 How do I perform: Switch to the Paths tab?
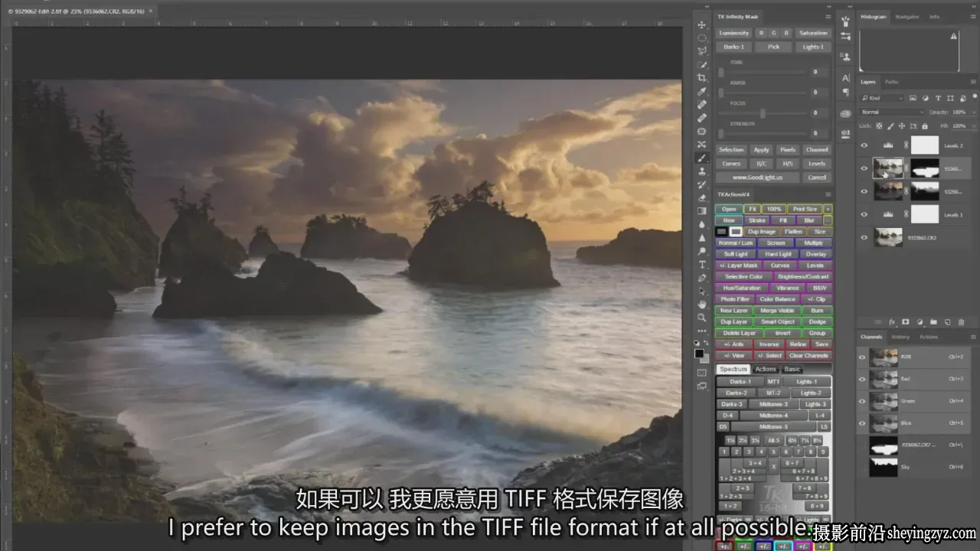[892, 82]
